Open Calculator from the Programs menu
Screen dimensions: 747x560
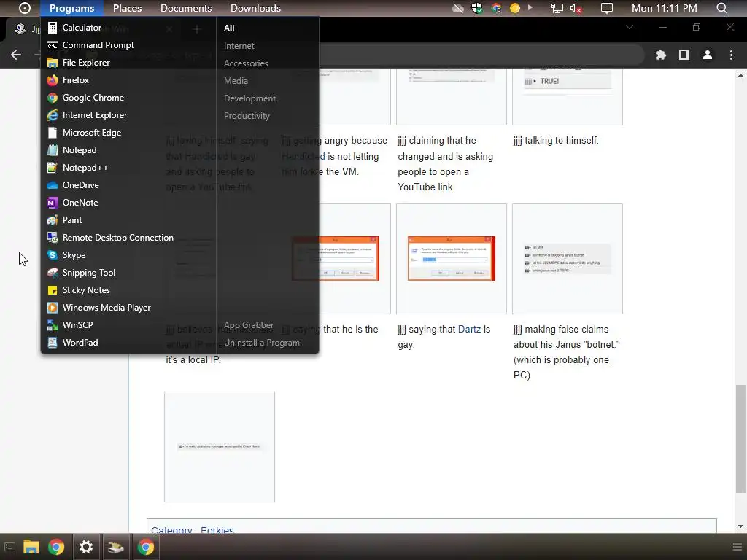coord(82,28)
